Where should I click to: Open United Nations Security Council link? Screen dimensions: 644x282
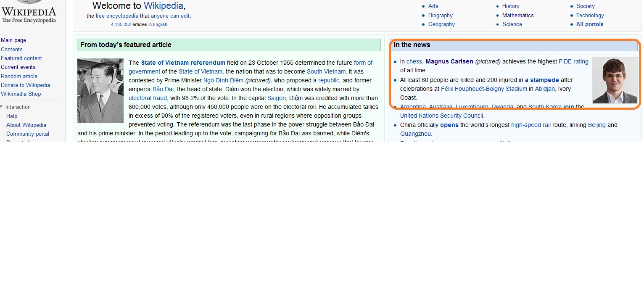click(441, 116)
